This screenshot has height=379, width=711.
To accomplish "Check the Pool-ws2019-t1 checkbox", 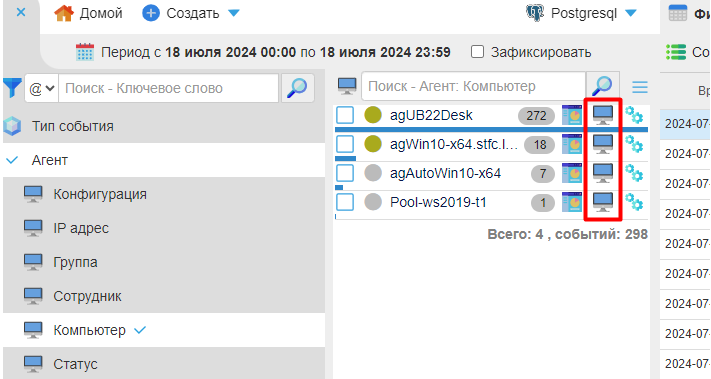I will [345, 202].
